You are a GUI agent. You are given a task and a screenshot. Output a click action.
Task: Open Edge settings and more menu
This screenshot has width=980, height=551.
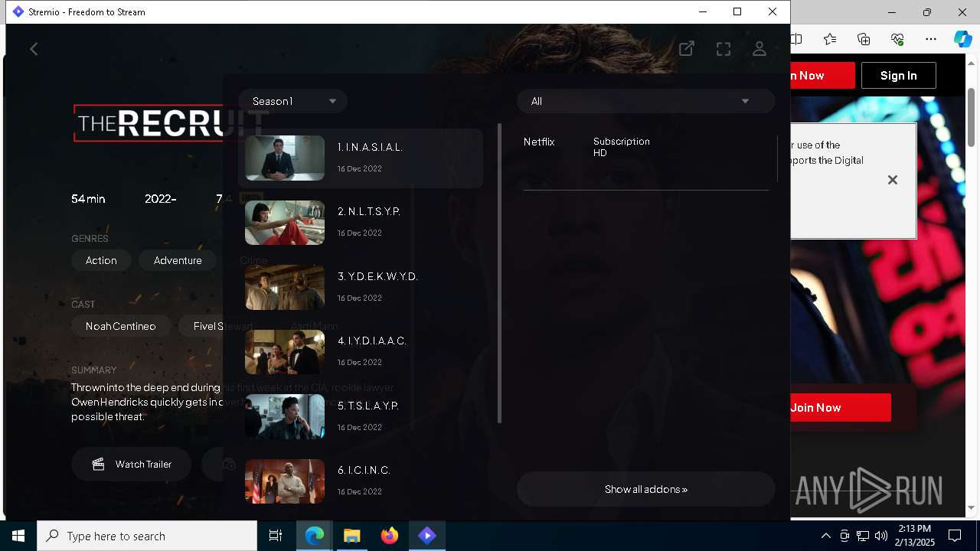(930, 39)
